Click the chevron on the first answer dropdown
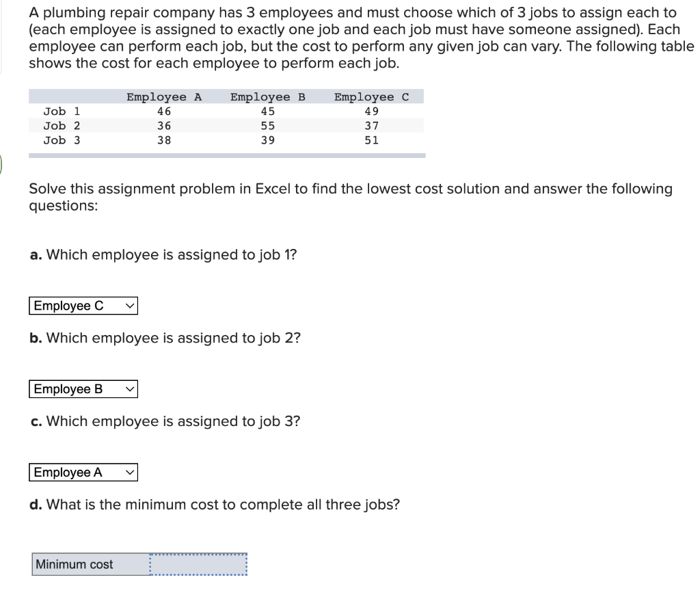 (129, 306)
